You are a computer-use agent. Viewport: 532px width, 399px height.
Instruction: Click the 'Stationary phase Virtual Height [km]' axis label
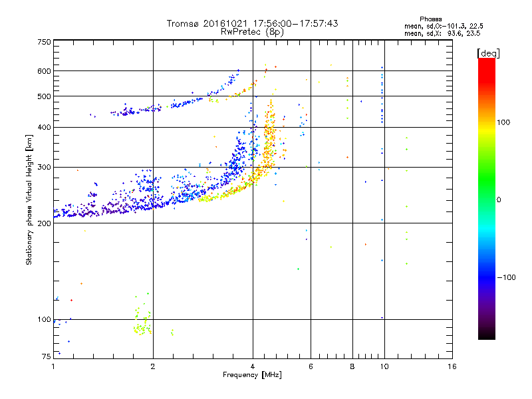point(29,200)
